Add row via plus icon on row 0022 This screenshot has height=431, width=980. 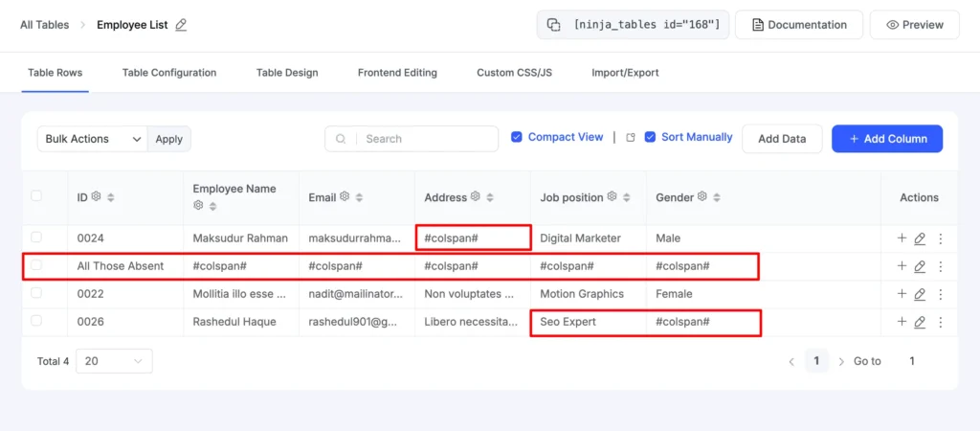[901, 294]
